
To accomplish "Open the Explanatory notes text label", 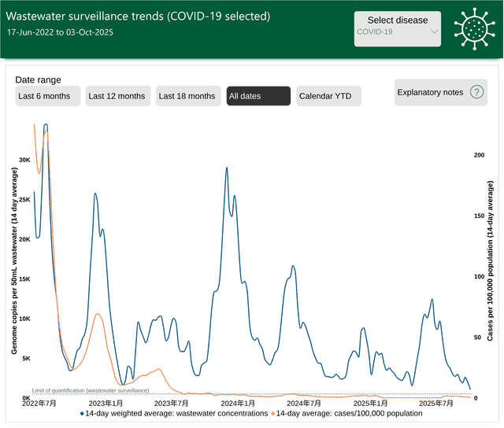I will 430,93.
